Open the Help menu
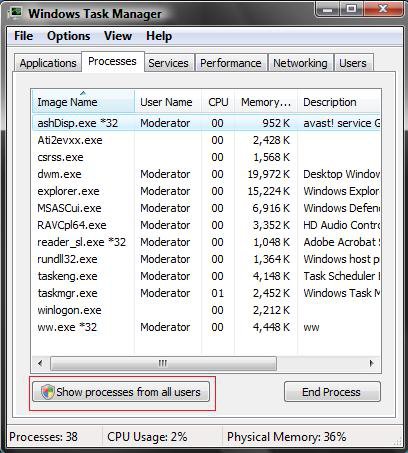408x453 pixels. [x=159, y=36]
